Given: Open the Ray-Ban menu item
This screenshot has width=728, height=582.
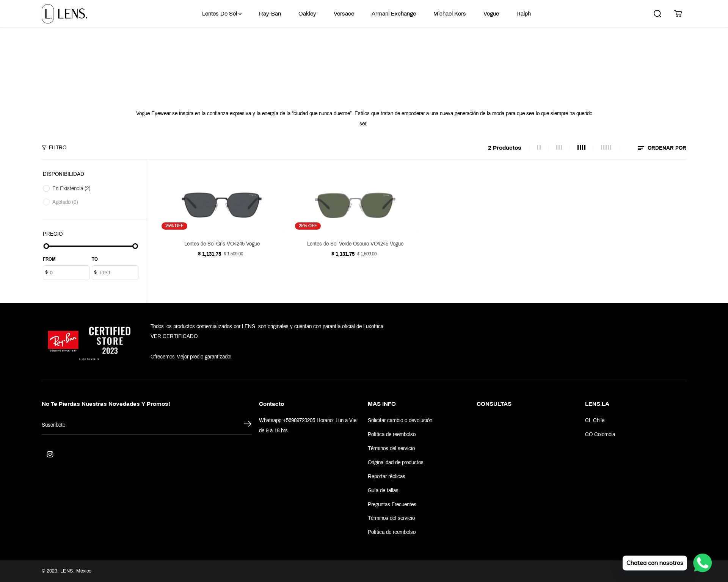Looking at the screenshot, I should point(270,14).
